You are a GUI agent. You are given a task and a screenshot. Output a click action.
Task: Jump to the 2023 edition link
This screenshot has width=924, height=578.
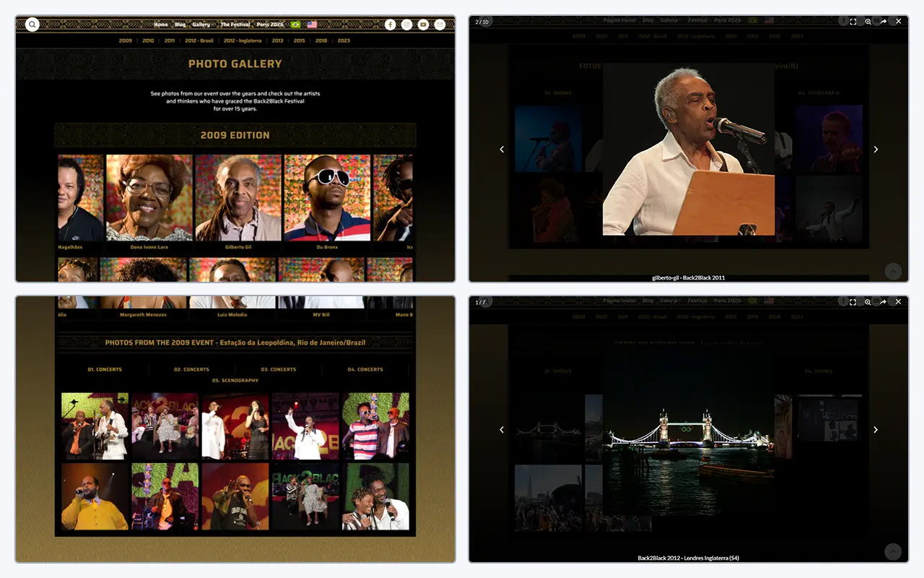point(344,40)
